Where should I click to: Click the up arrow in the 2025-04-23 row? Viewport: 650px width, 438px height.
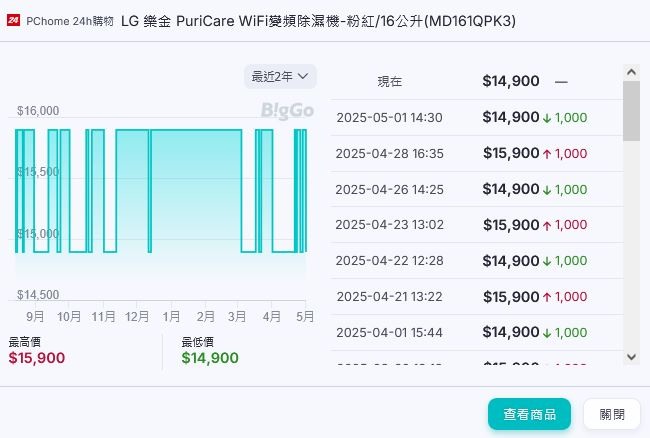point(547,225)
